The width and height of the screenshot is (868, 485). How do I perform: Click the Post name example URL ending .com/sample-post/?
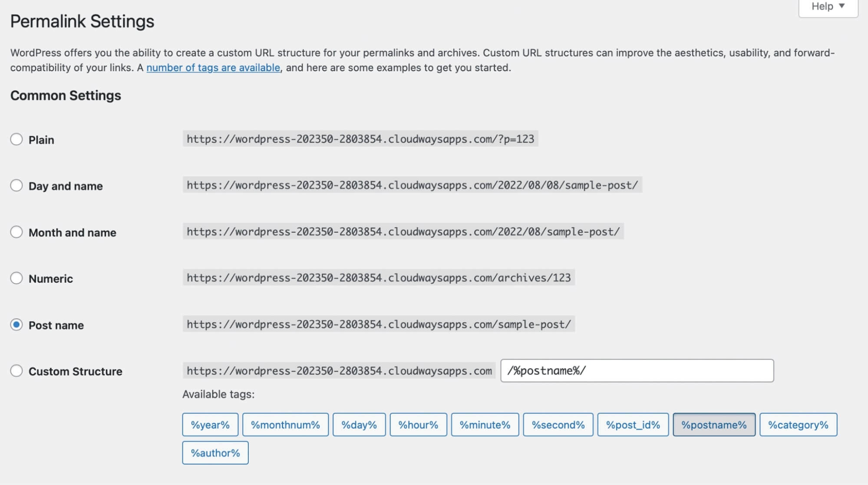(x=379, y=324)
